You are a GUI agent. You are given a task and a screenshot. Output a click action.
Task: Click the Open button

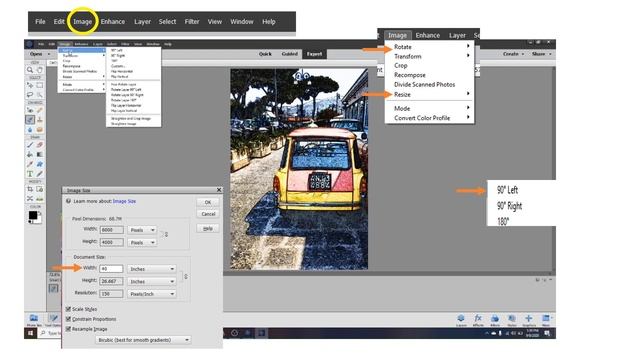(36, 54)
